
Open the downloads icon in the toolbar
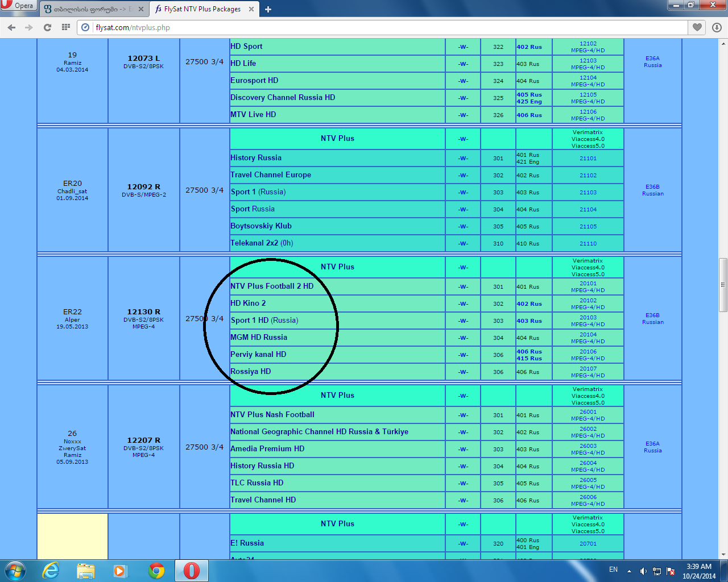pyautogui.click(x=717, y=27)
